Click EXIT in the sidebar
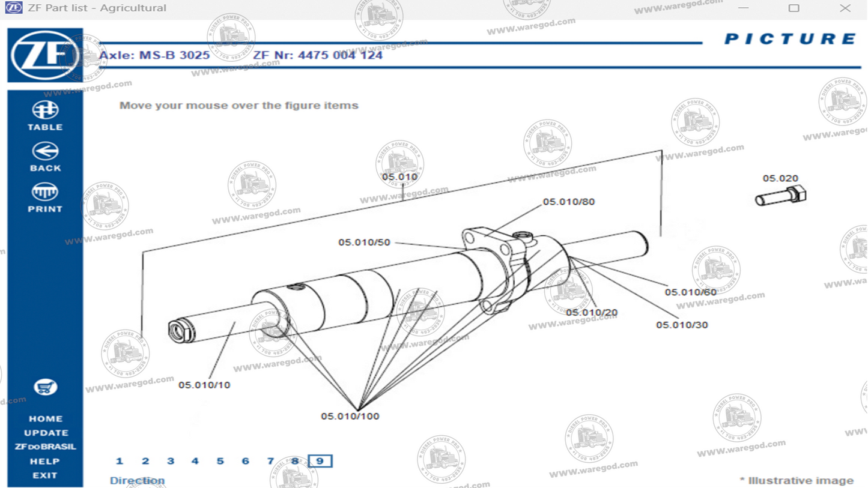Screen dimensions: 868x488 click(46, 475)
